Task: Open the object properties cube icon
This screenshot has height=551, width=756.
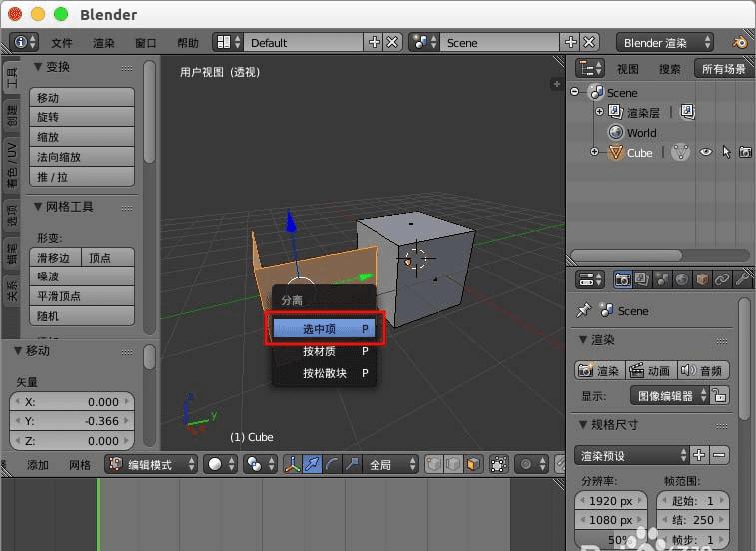Action: [x=702, y=279]
